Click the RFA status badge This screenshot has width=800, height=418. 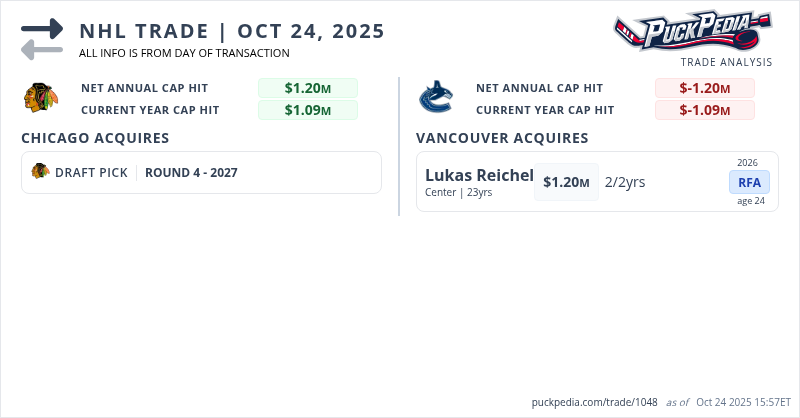749,183
